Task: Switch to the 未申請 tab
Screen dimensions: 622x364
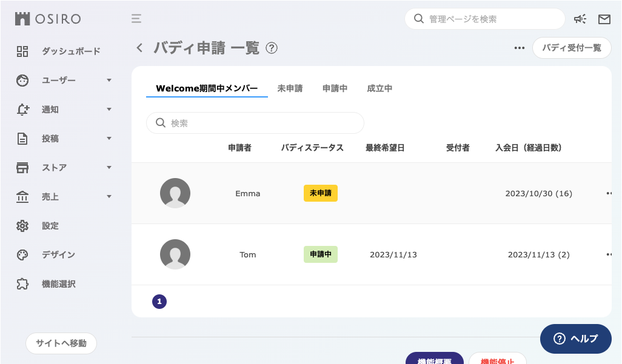Action: point(290,87)
